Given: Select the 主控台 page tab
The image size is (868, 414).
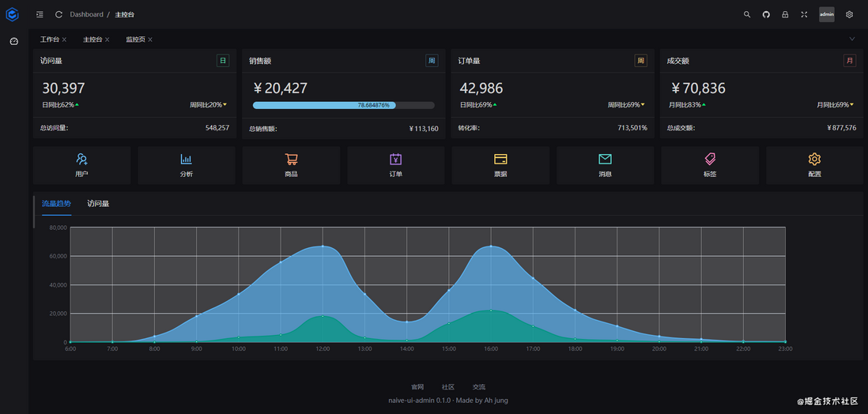Looking at the screenshot, I should [x=92, y=40].
